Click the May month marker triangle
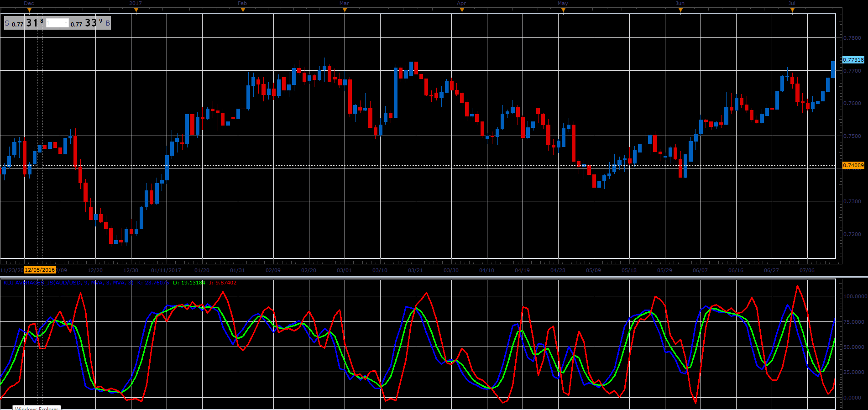868x410 pixels. (563, 10)
